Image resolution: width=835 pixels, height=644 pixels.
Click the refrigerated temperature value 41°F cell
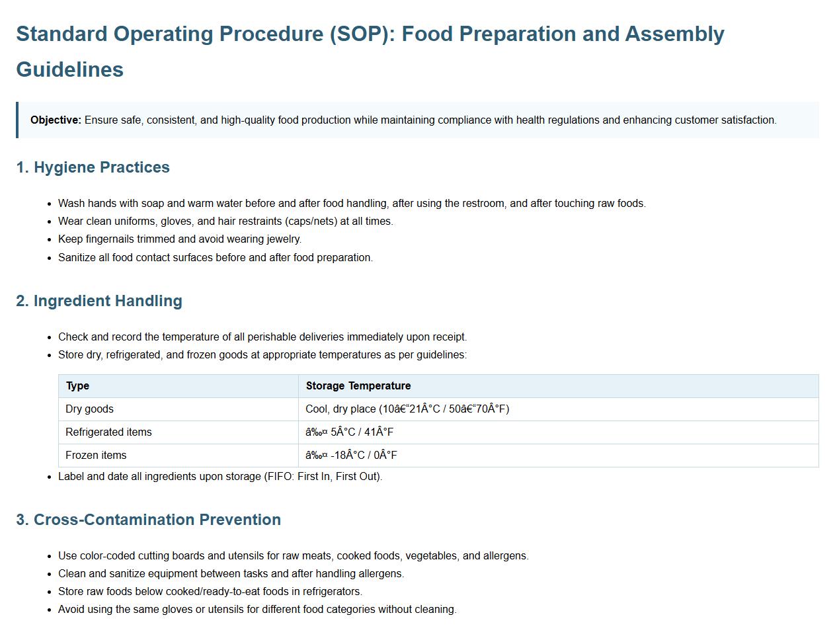[349, 432]
